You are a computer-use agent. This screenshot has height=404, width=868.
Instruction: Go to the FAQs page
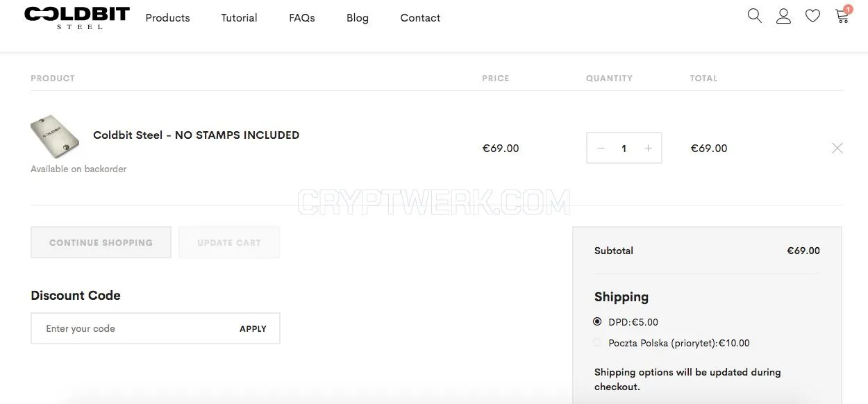pyautogui.click(x=302, y=18)
